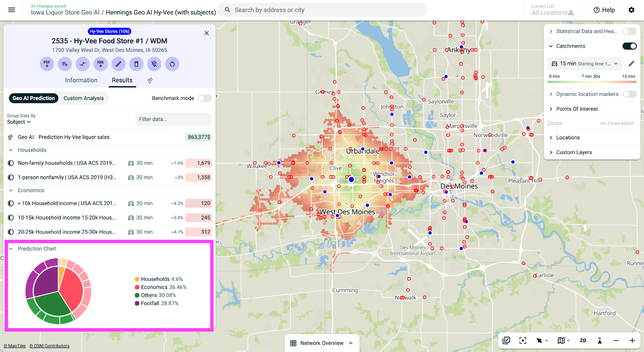Reset map orientation to north
Screen dimensions: 644x352
(600, 341)
